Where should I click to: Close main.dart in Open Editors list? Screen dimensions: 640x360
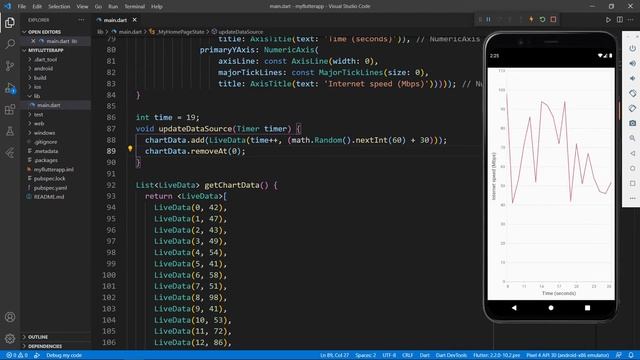(x=33, y=41)
